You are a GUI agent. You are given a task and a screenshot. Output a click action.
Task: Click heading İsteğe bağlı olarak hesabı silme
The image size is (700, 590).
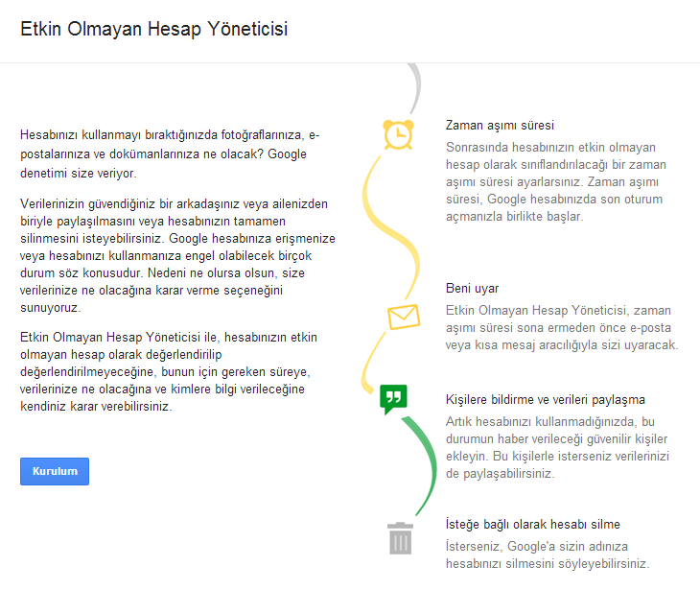click(532, 525)
